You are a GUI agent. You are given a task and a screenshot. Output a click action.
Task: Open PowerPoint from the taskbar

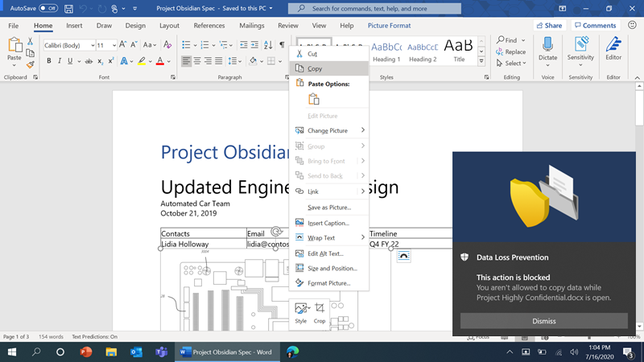coord(86,352)
